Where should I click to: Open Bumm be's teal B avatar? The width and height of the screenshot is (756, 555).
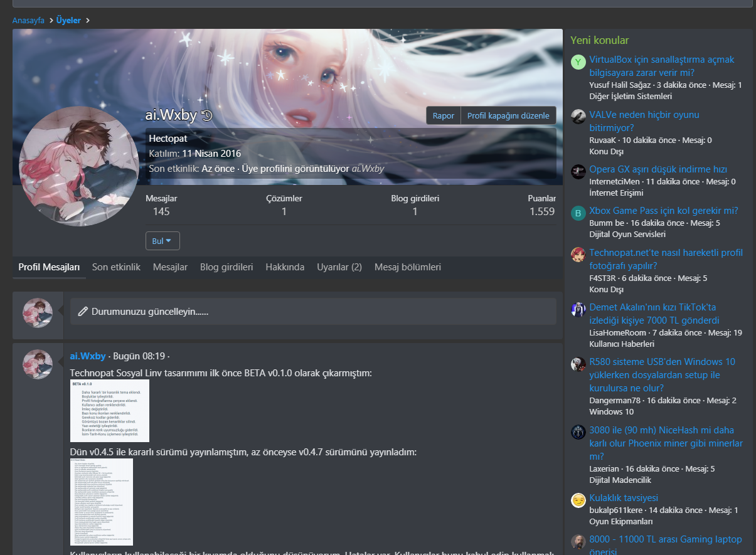[x=578, y=213]
